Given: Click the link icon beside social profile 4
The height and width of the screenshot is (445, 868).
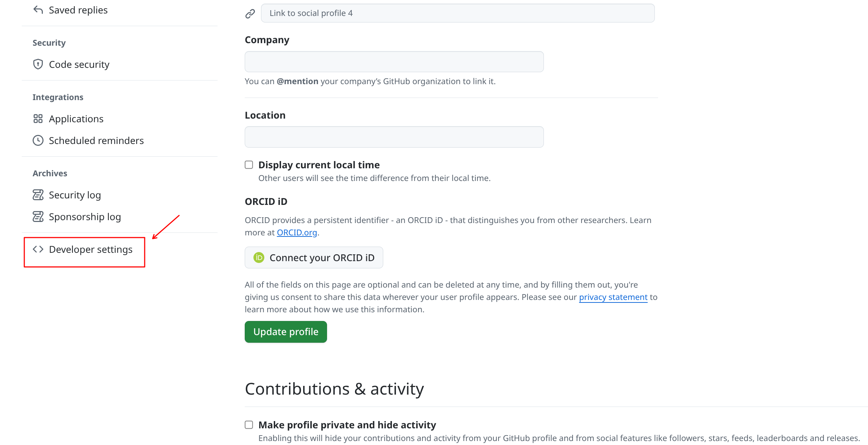Looking at the screenshot, I should 250,14.
